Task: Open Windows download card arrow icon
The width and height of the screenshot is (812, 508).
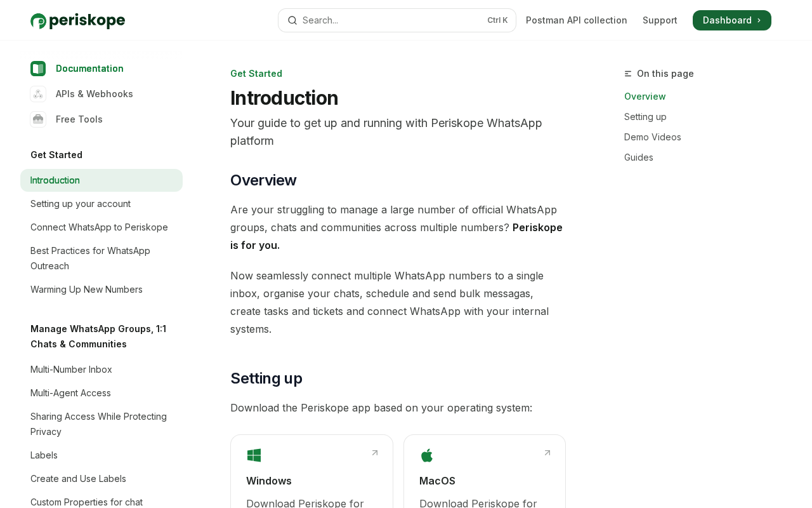Action: click(x=375, y=453)
